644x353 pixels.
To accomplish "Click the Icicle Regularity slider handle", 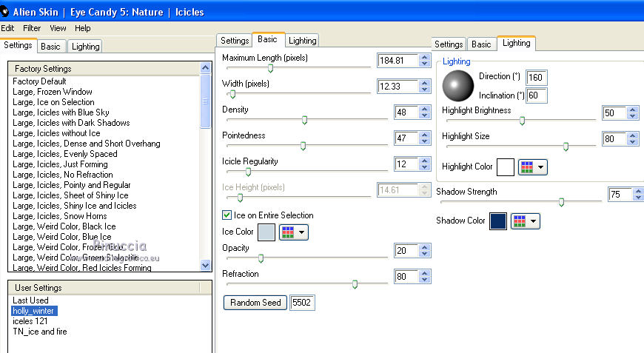I will [248, 172].
